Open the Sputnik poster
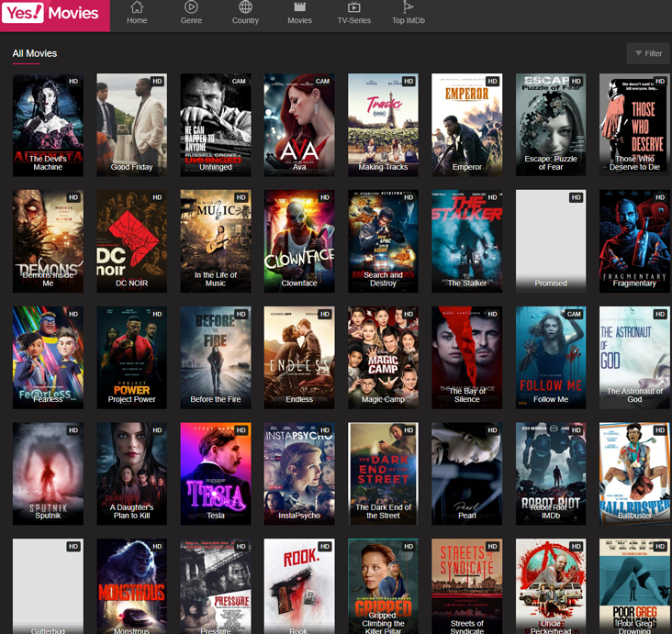 [48, 473]
